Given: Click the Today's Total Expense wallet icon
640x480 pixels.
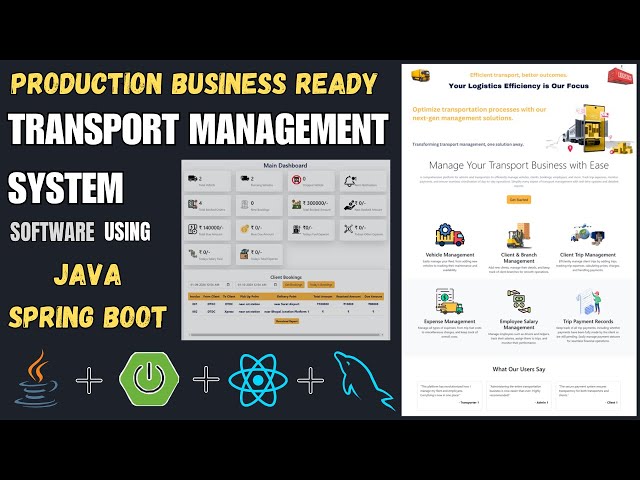Looking at the screenshot, I should [244, 253].
